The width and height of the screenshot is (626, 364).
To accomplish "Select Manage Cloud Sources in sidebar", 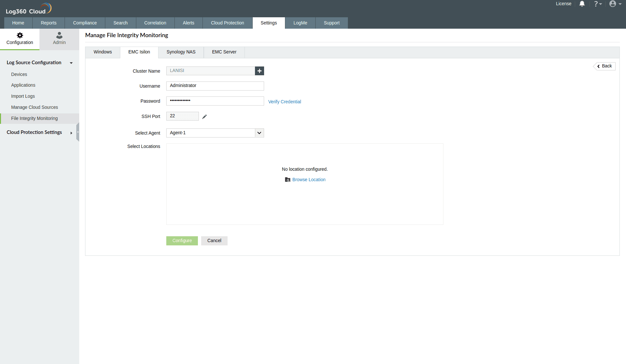I will [x=35, y=107].
